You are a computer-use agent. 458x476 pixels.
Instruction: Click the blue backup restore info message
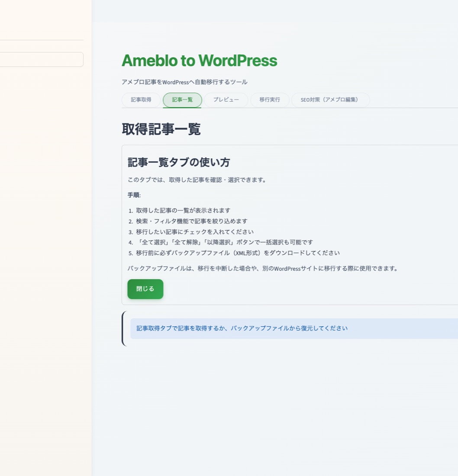242,328
